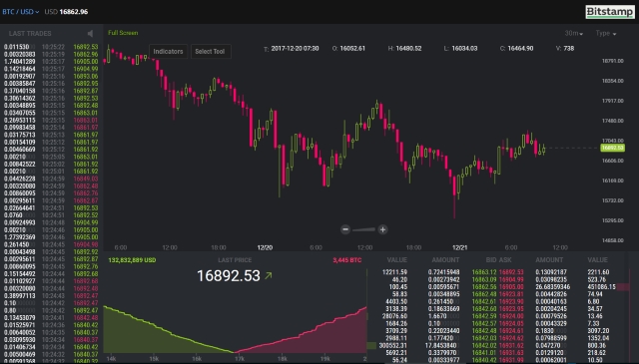Click the 28076.60 bid value in the order book
This screenshot has height=364, width=639.
click(394, 316)
